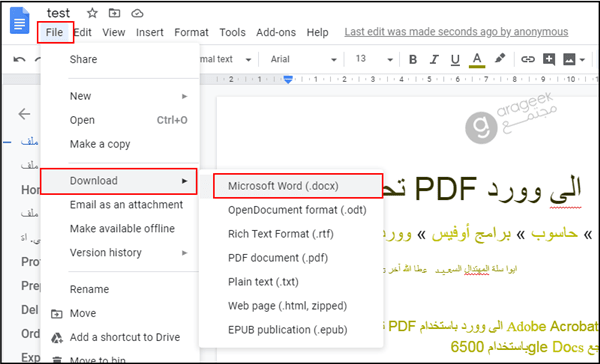600x364 pixels.
Task: Open the Edit menu
Action: [83, 33]
